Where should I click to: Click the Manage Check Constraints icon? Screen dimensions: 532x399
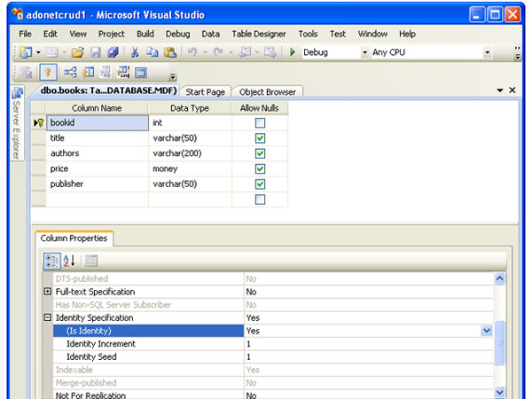[141, 73]
